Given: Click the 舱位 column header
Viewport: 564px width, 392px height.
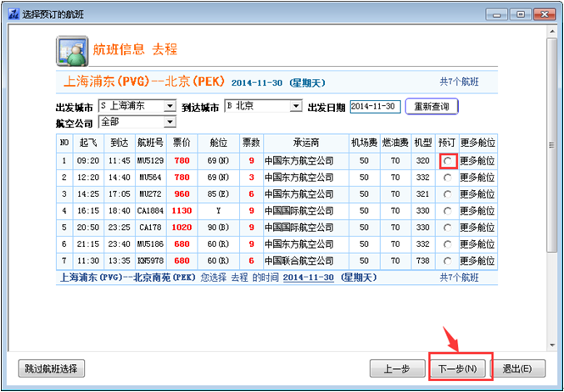Looking at the screenshot, I should [218, 143].
